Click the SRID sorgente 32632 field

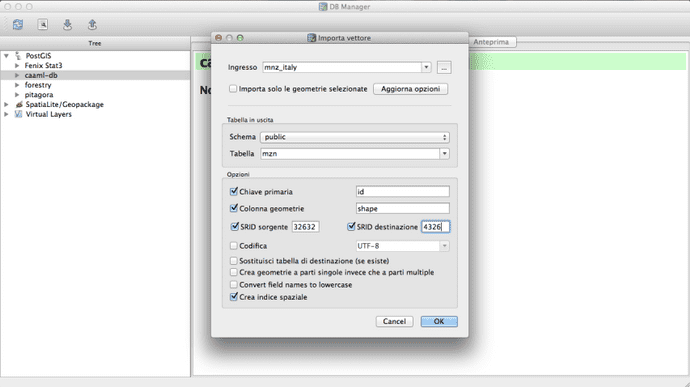click(305, 227)
